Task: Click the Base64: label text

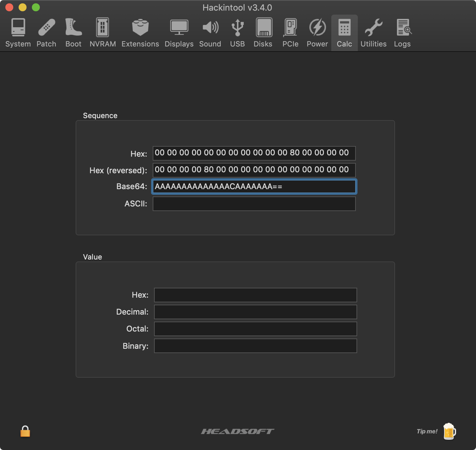Action: 132,187
